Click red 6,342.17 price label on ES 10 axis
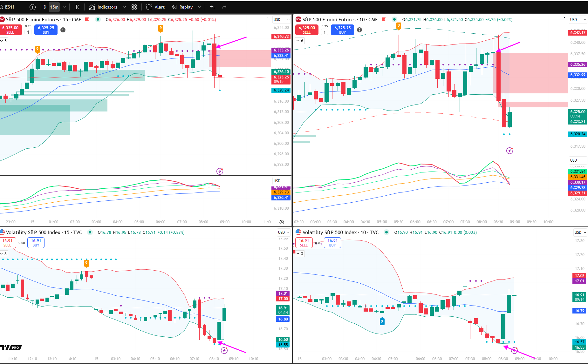 [x=578, y=33]
